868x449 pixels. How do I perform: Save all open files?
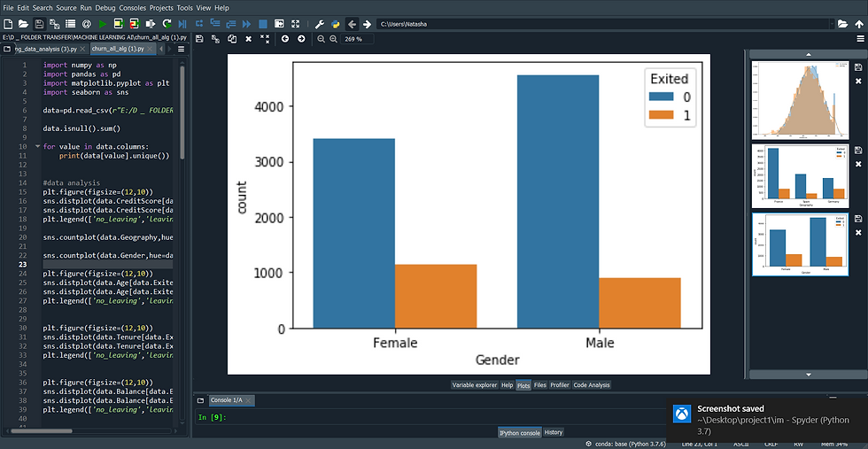[55, 24]
